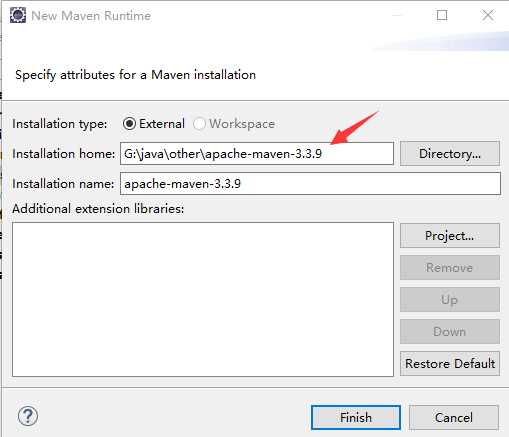Click the Finish button

tap(356, 417)
